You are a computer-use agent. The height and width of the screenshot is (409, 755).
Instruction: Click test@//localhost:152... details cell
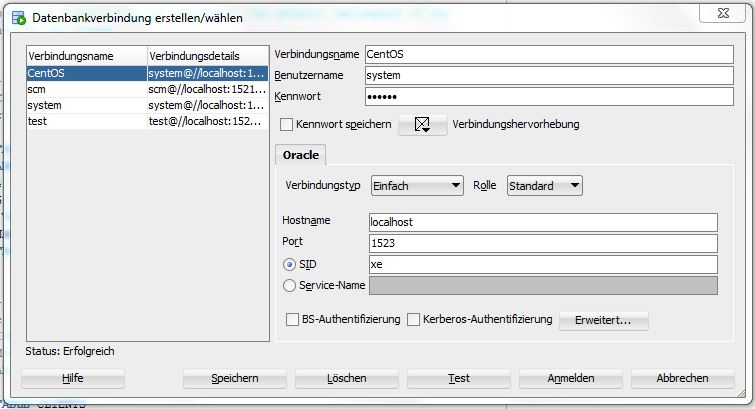(x=208, y=121)
